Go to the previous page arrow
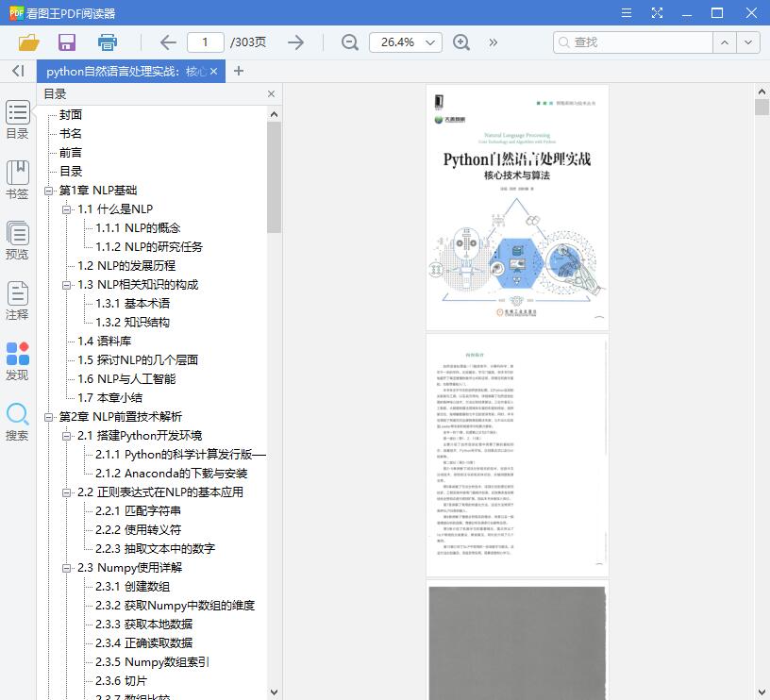The width and height of the screenshot is (770, 700). coord(168,42)
